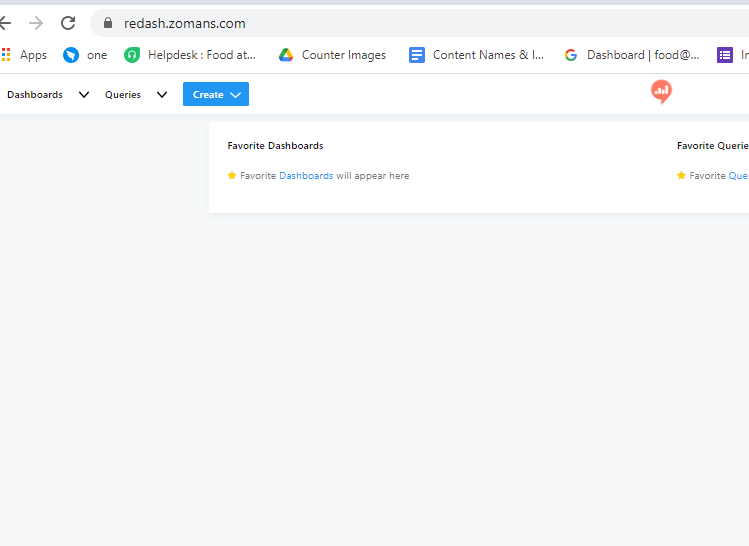Click the redash.zomans.com address bar
The height and width of the screenshot is (546, 749).
[420, 23]
